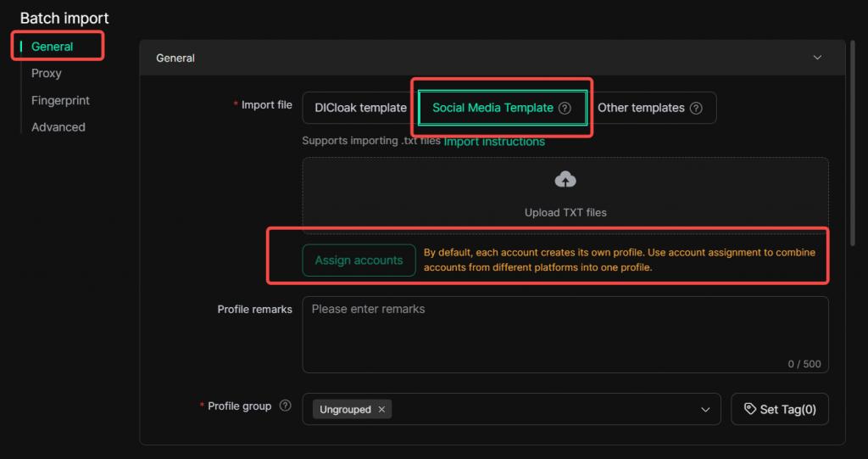Click the cloud upload icon
Viewport: 868px width, 459px height.
click(x=565, y=180)
